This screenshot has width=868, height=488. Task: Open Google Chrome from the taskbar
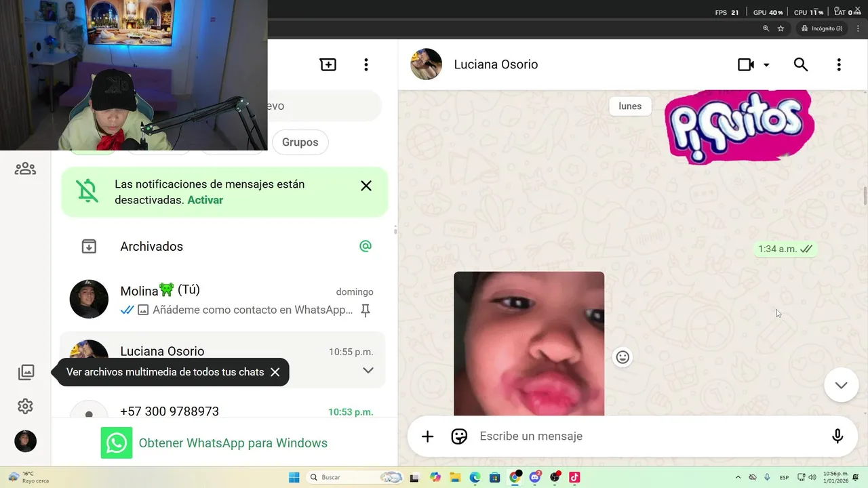[x=515, y=477]
